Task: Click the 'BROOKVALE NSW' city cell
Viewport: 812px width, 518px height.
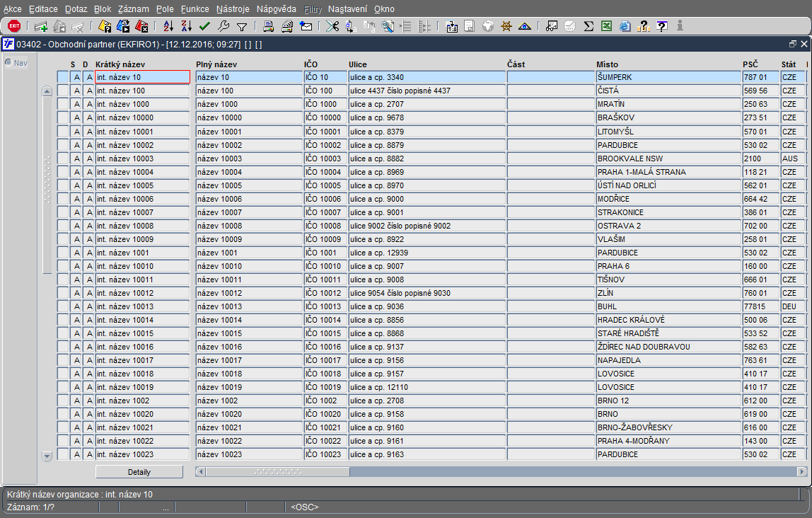Action: [x=668, y=159]
